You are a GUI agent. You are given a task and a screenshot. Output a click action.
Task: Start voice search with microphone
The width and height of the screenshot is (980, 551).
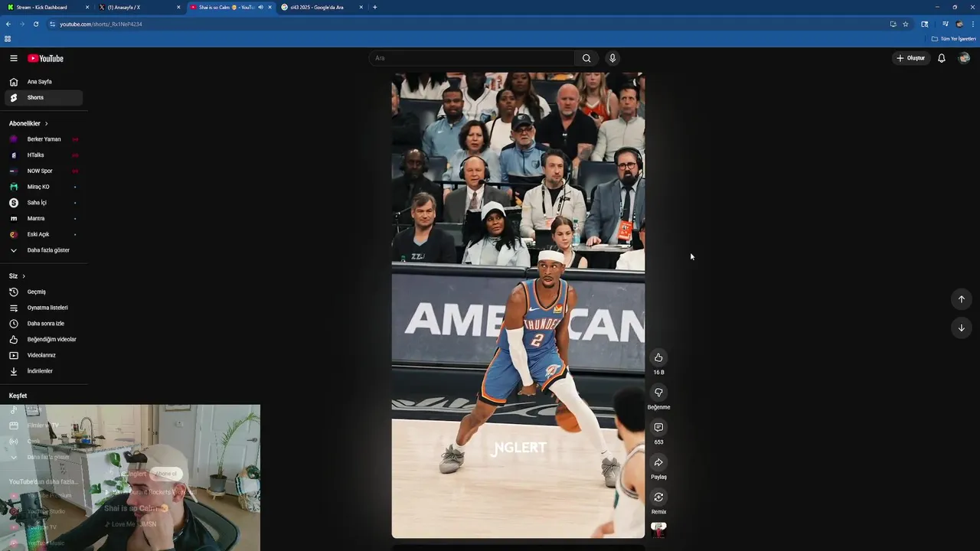pos(612,58)
